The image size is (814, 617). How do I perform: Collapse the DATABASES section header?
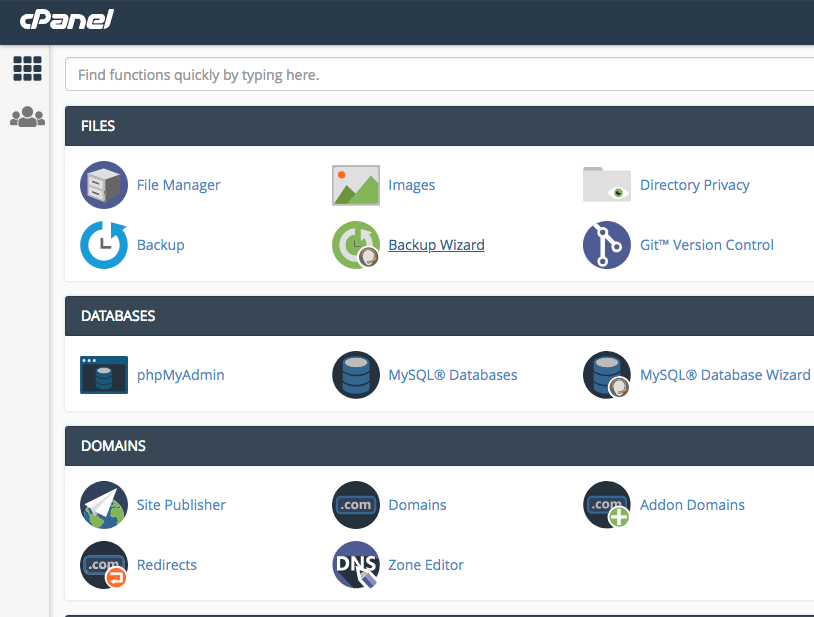click(x=439, y=316)
